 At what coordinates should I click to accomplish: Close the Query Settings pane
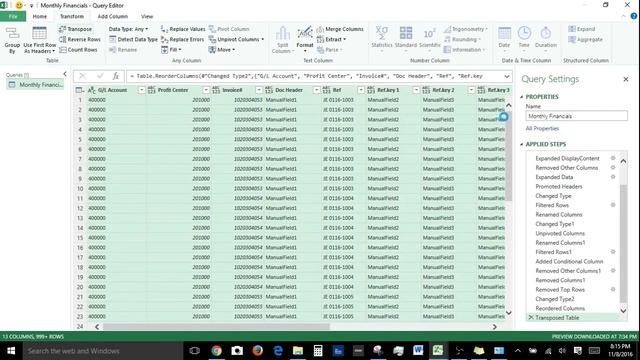point(626,79)
